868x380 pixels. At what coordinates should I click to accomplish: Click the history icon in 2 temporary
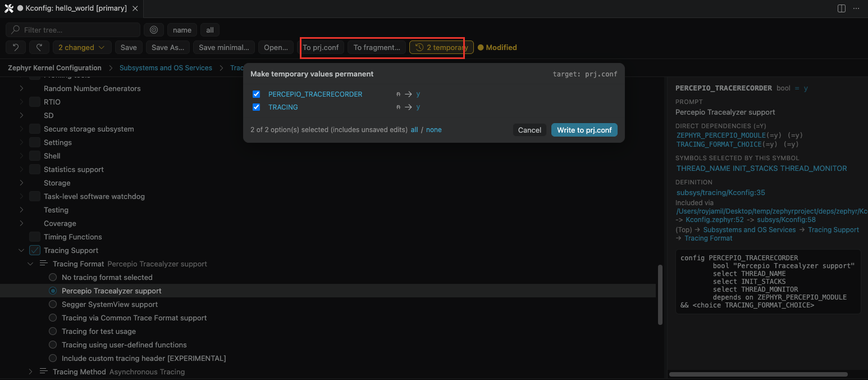(x=419, y=47)
